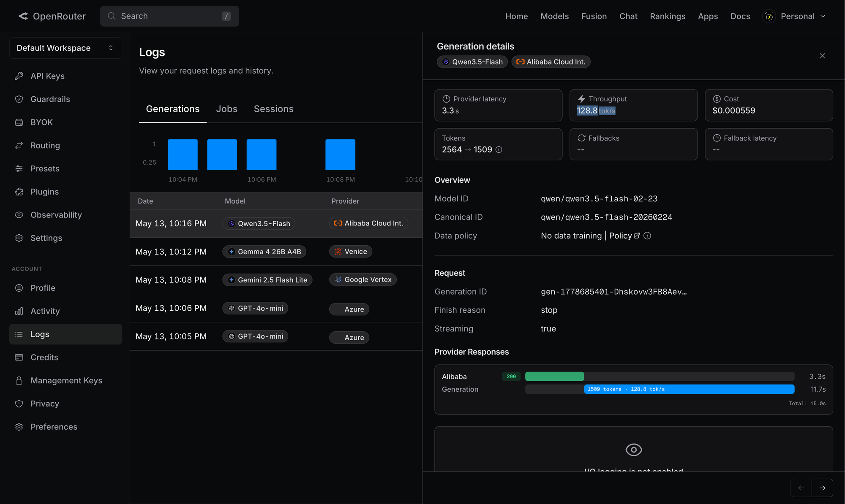Click the Tokens info icon
The height and width of the screenshot is (504, 845).
[x=499, y=150]
